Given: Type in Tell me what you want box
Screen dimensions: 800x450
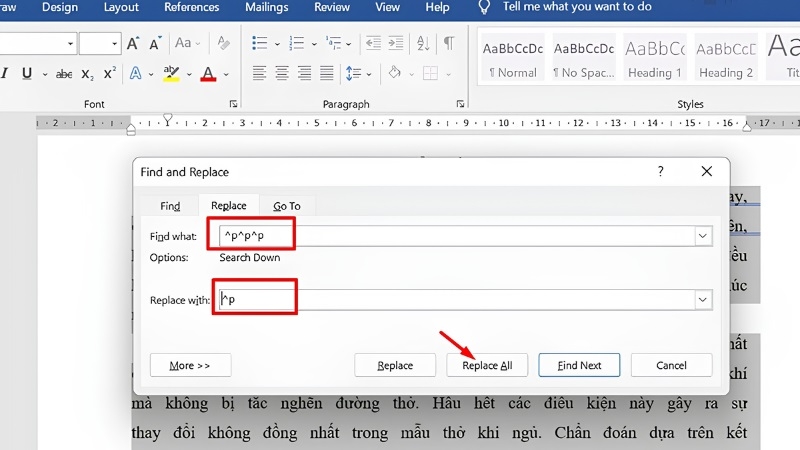Looking at the screenshot, I should click(x=577, y=7).
